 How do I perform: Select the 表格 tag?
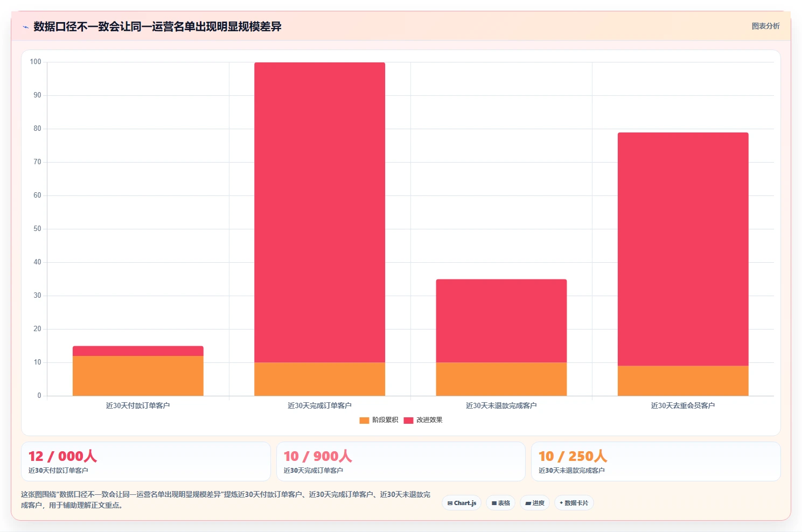tap(501, 503)
